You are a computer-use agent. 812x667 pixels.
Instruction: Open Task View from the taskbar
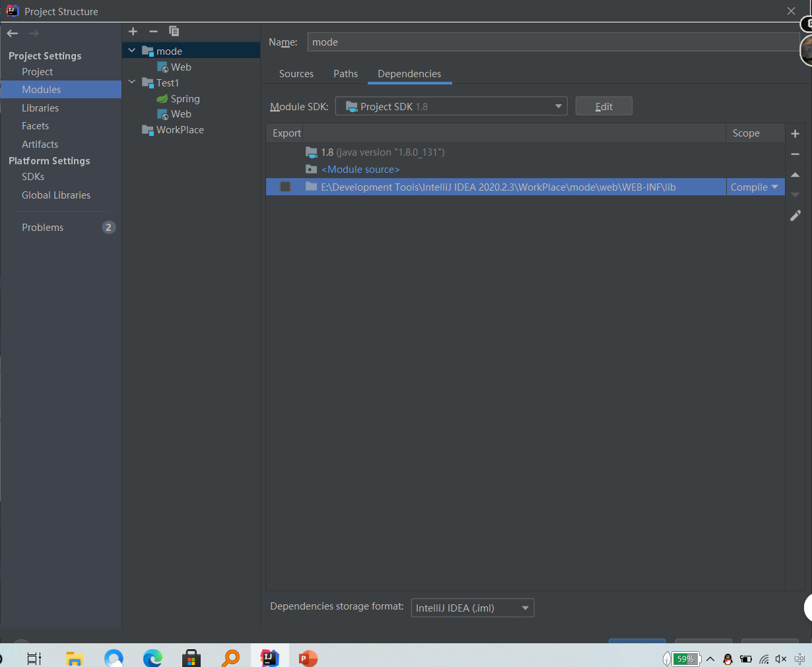34,658
